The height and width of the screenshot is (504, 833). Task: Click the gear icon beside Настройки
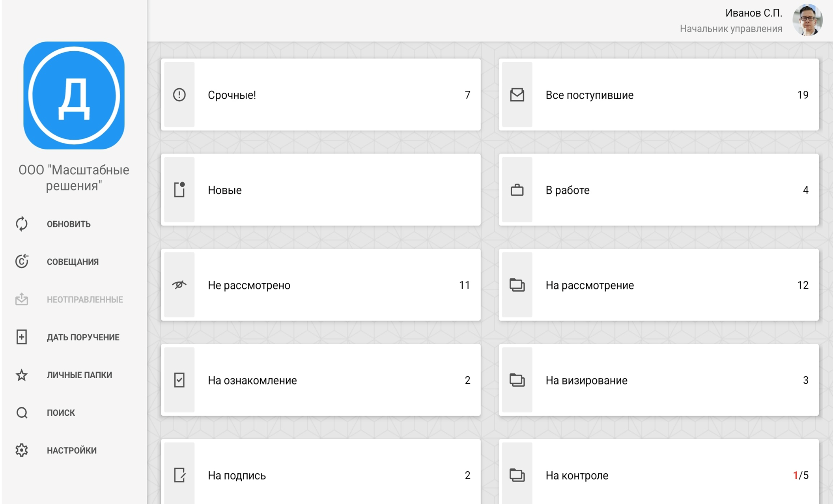(x=22, y=450)
